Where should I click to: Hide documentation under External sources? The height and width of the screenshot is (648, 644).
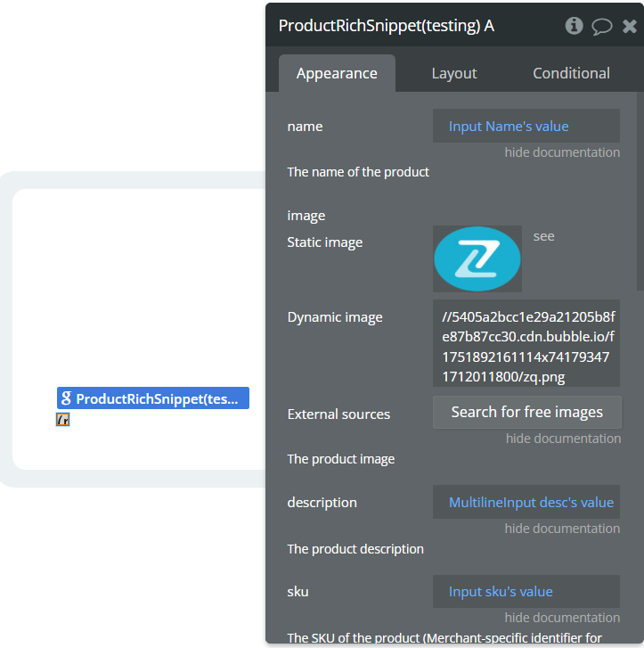click(x=563, y=439)
